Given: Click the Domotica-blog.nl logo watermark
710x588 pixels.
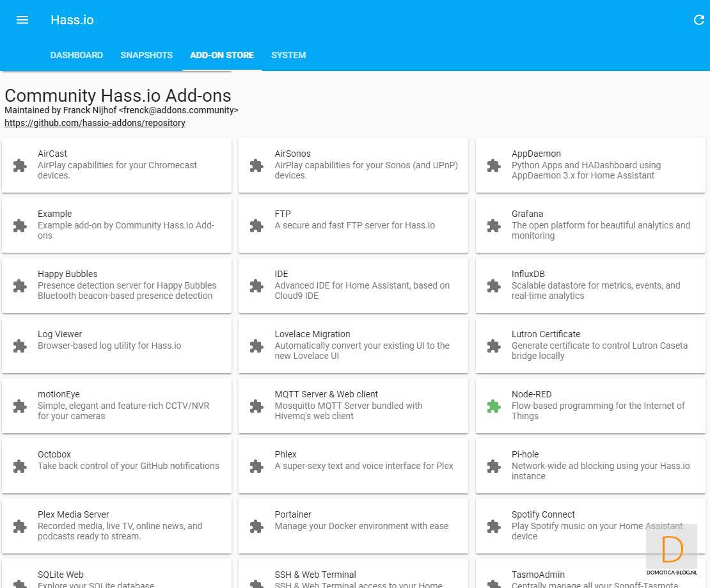Looking at the screenshot, I should pos(672,551).
